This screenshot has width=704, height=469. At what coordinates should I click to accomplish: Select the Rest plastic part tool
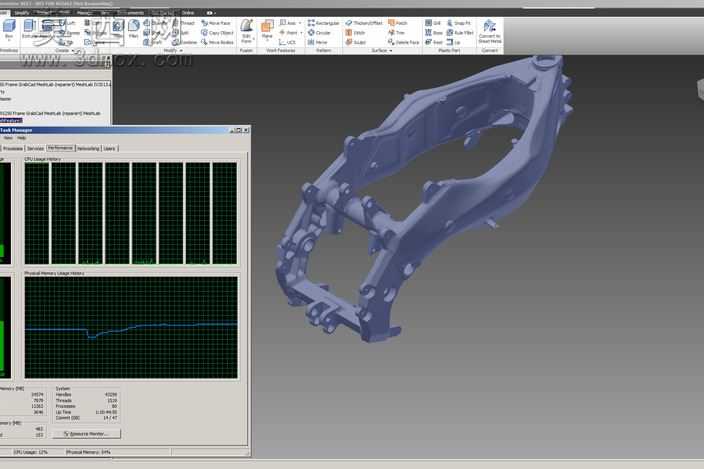[x=434, y=42]
